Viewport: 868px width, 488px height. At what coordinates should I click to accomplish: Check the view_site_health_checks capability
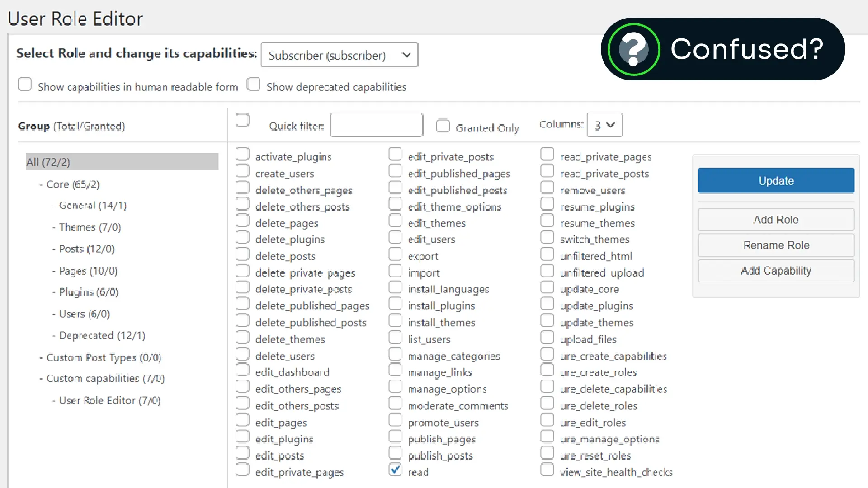(547, 470)
